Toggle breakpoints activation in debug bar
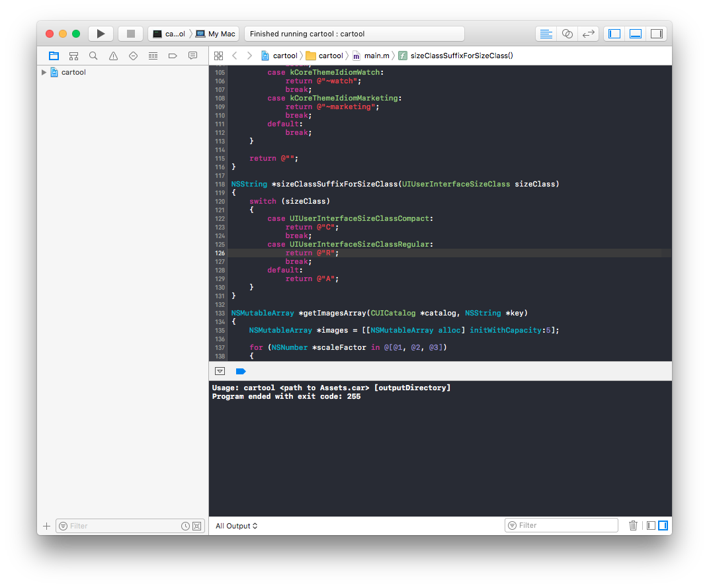The height and width of the screenshot is (588, 709). 241,371
